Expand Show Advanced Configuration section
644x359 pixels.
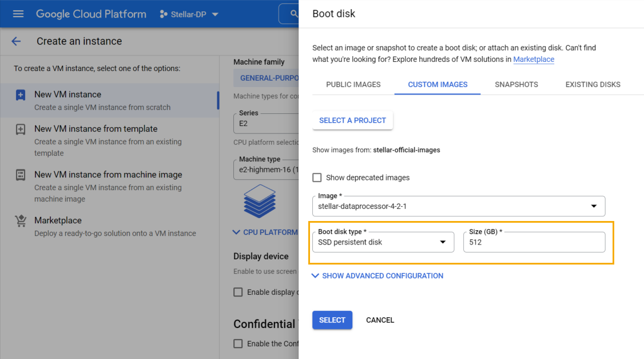(377, 276)
